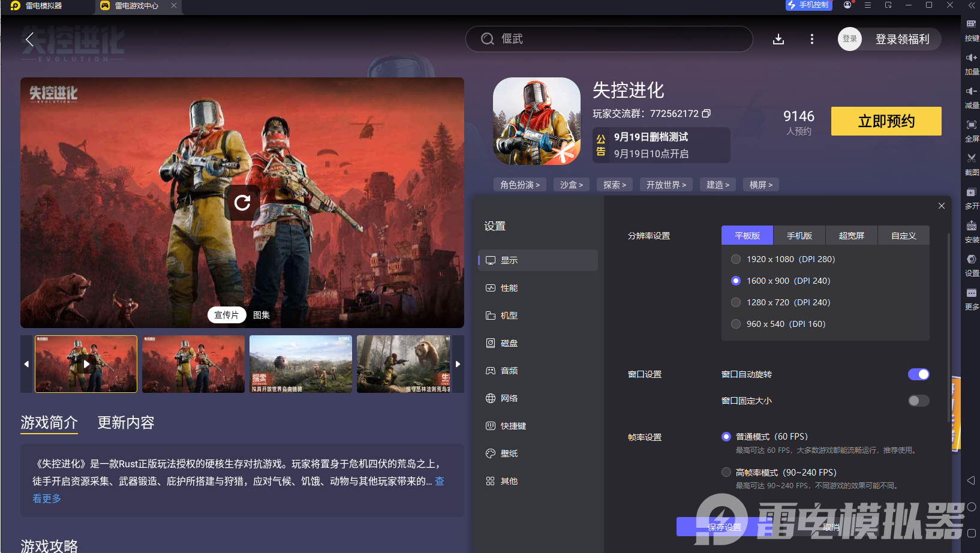
Task: Switch media view to 图集
Action: (261, 315)
